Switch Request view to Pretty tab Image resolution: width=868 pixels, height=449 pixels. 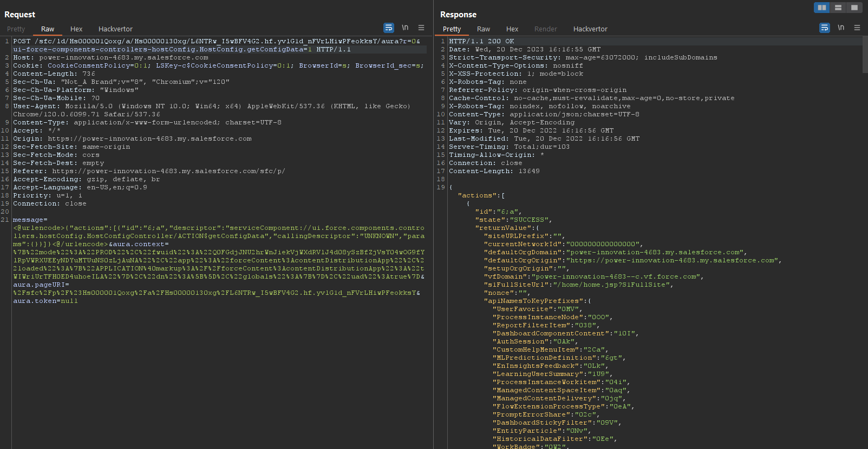[x=16, y=29]
